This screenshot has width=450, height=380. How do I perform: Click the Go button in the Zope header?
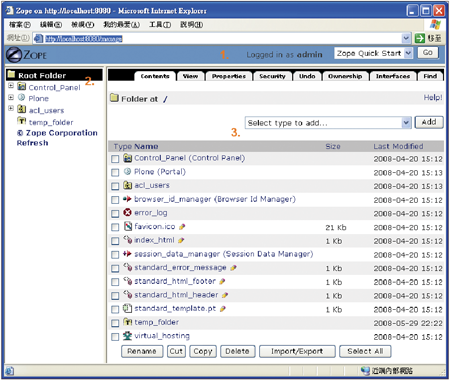pos(428,53)
